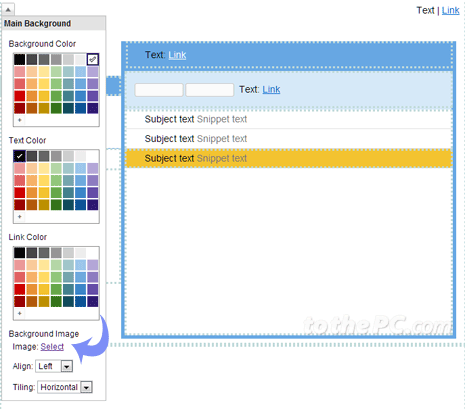The height and width of the screenshot is (409, 465).
Task: Pick bright red swatch in Background Color palette
Action: (x=20, y=96)
